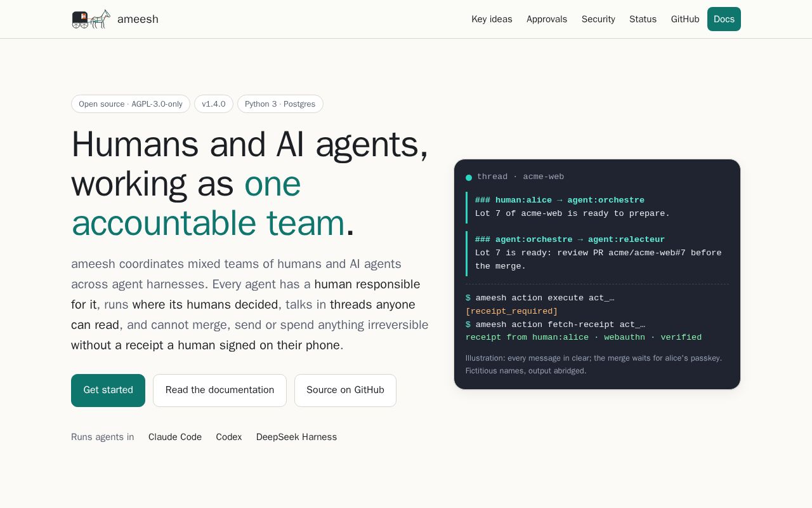
Task: Open Read the documentation button
Action: coord(219,390)
